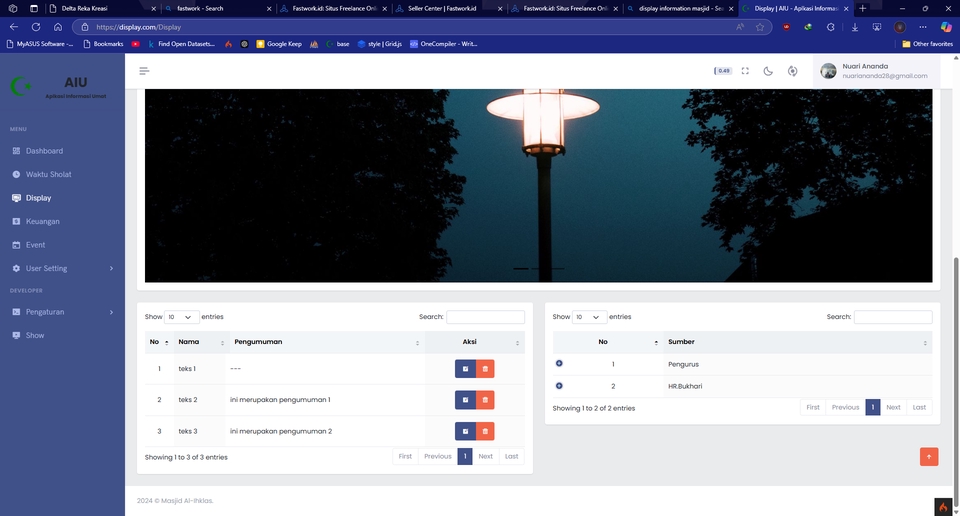Click Next in announcements pagination
This screenshot has width=960, height=516.
(486, 457)
